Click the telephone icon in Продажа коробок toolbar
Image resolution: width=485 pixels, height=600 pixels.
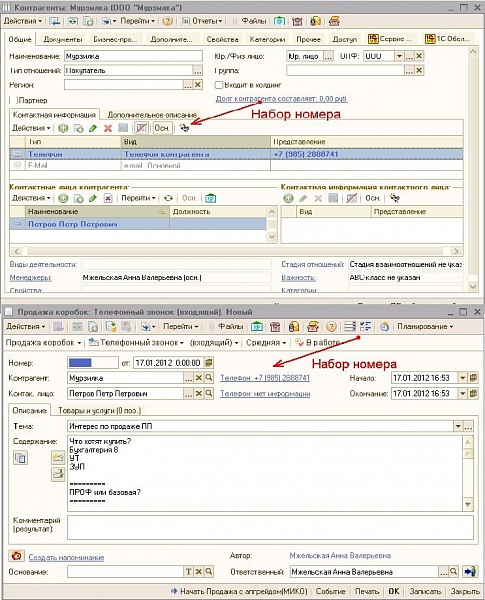pyautogui.click(x=275, y=326)
